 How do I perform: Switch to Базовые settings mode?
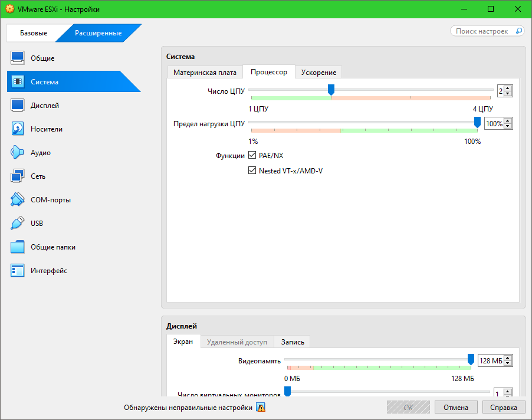click(33, 33)
